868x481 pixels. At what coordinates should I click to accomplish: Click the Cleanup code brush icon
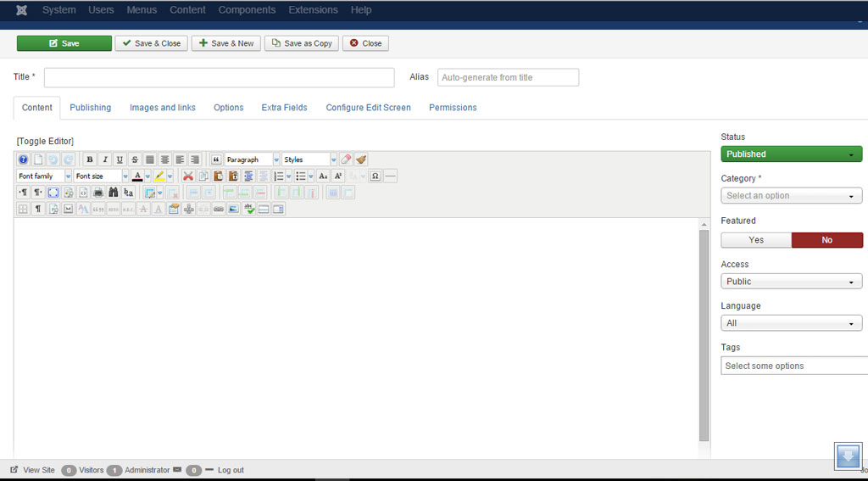[361, 159]
